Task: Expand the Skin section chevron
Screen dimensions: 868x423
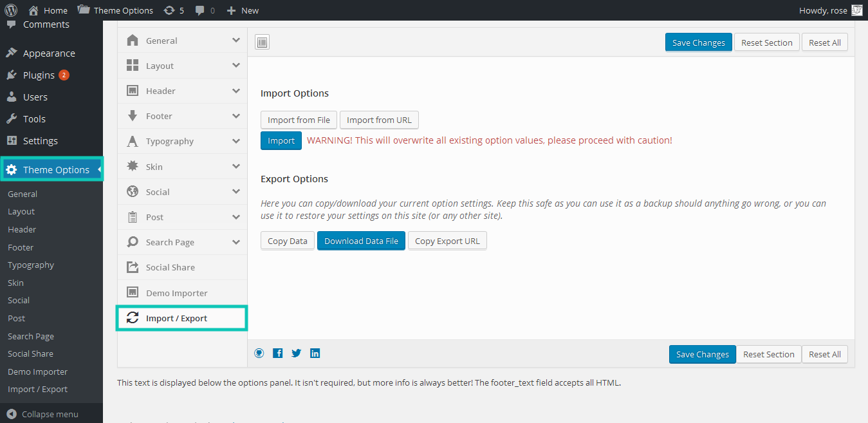Action: click(236, 166)
